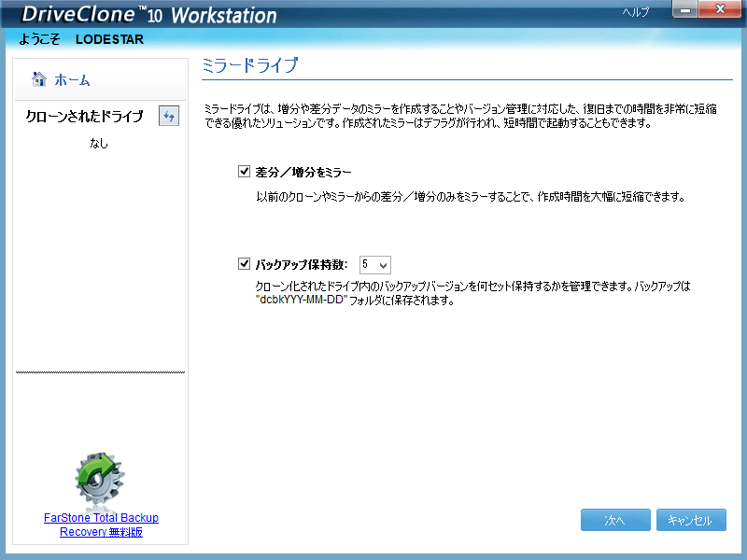Click the dropdown arrow next to 5

pos(384,265)
